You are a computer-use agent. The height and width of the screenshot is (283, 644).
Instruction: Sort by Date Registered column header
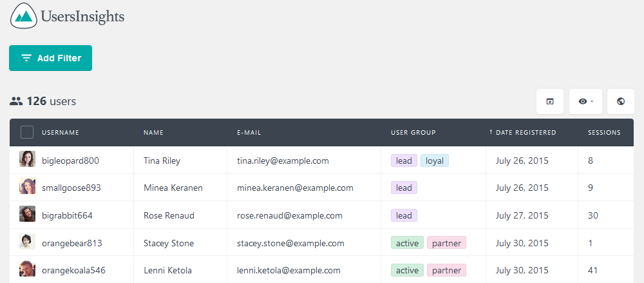coord(522,132)
